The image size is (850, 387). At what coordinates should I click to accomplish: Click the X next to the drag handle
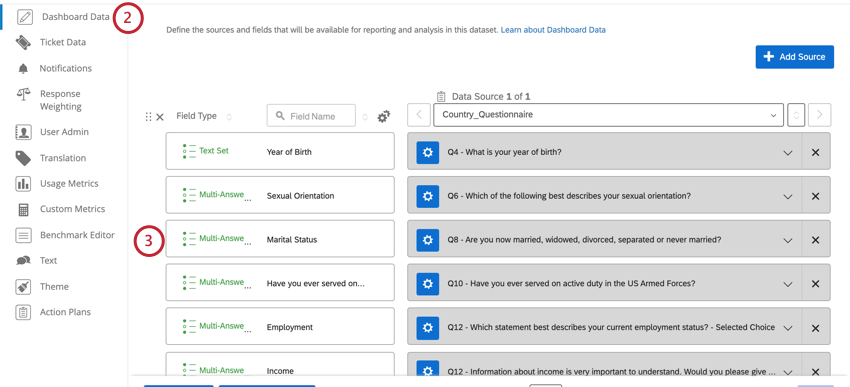point(160,117)
